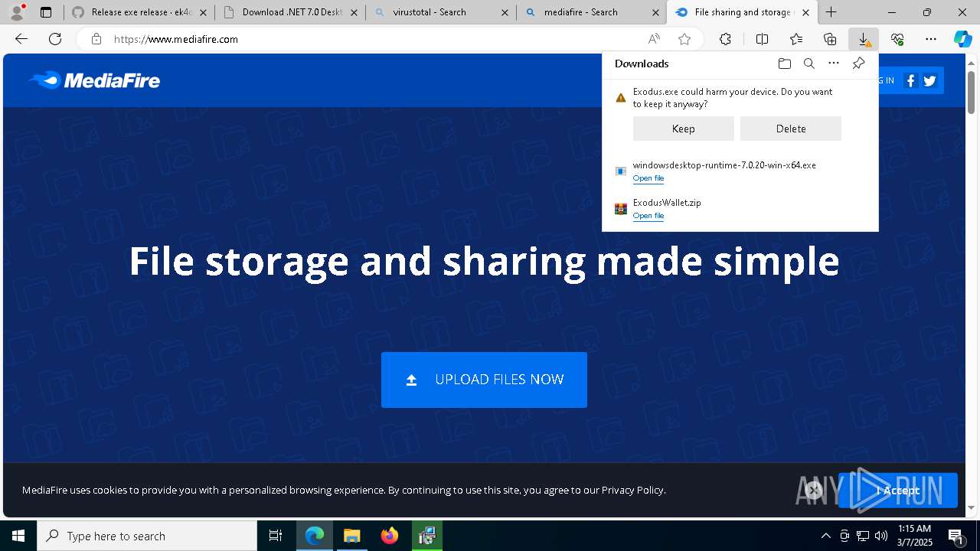Close the Release exe release tab
980x551 pixels.
pos(203,12)
